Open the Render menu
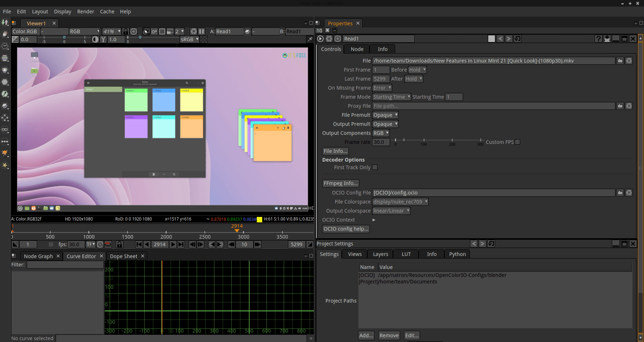 (86, 11)
